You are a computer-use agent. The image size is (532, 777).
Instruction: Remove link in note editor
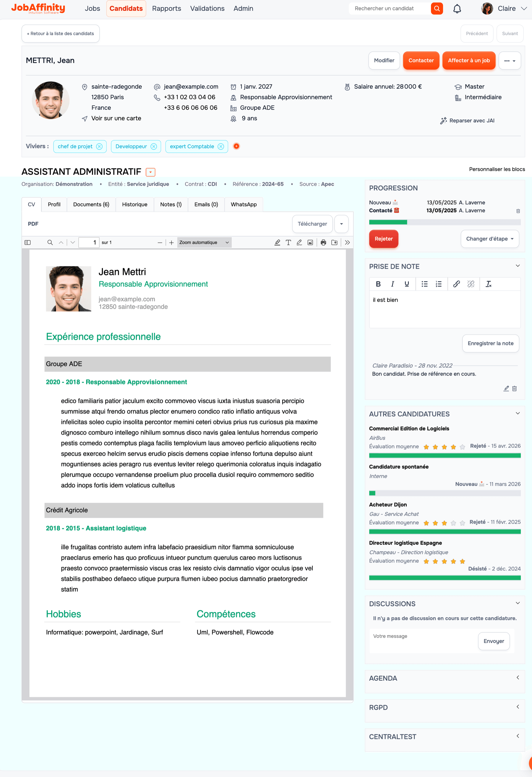point(471,284)
